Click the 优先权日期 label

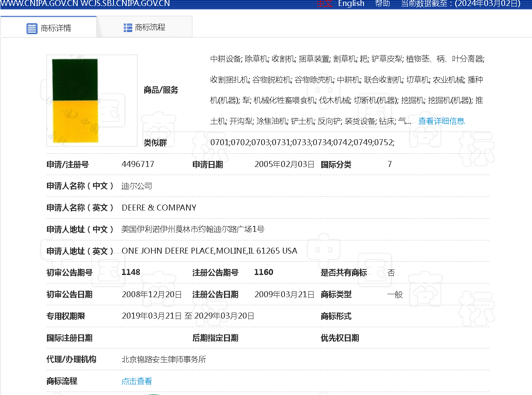coord(340,338)
